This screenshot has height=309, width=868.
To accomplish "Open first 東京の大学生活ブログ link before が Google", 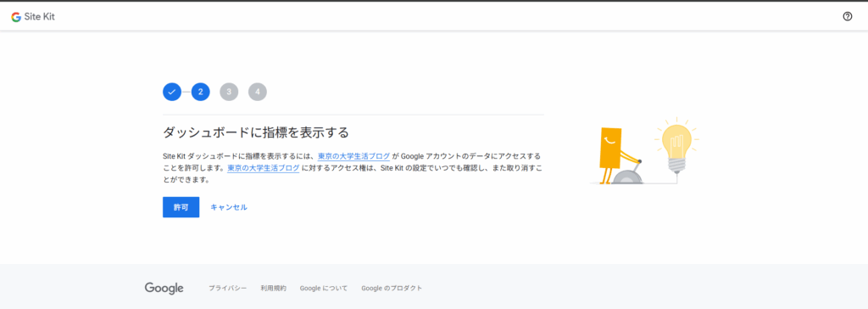I will click(353, 156).
